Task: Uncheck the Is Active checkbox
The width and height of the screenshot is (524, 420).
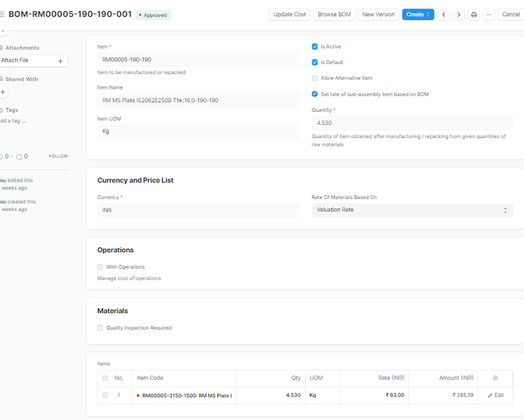Action: [x=315, y=47]
